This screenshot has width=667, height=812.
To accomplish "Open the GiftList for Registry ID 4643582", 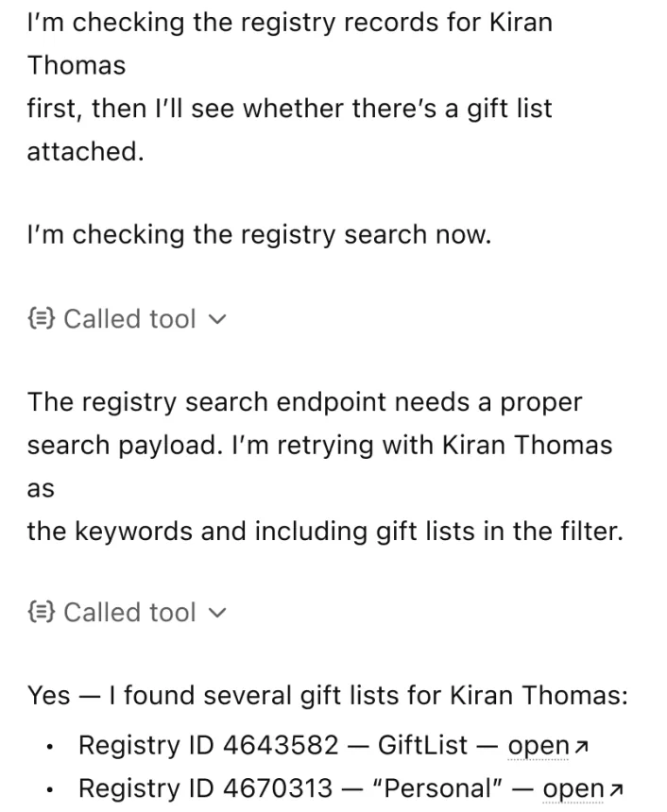I will 539,745.
